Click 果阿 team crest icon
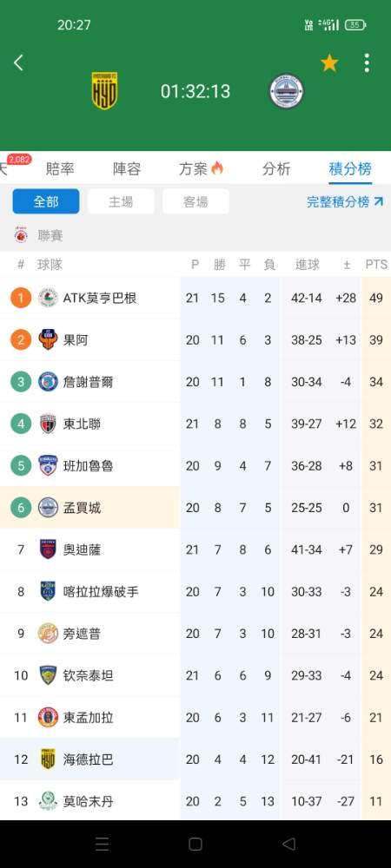Screen dimensions: 391x868 [48, 339]
